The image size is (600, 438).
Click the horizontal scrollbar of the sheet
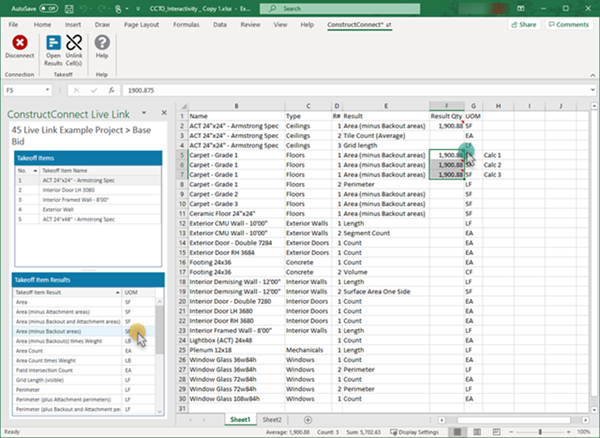tap(514, 420)
